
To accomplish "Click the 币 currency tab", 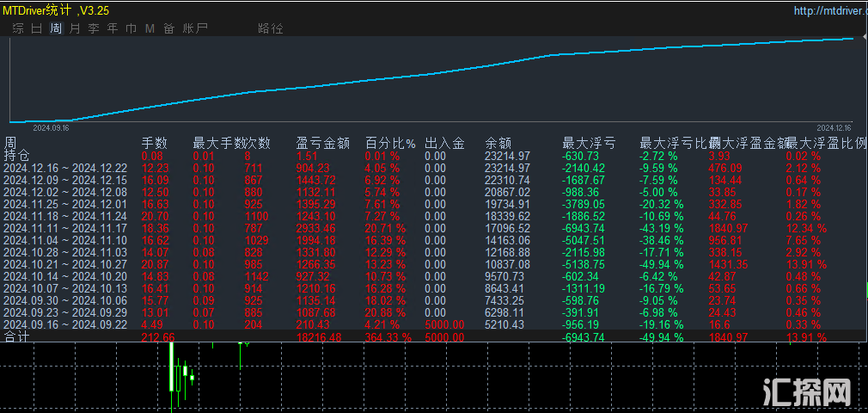I will coord(131,28).
